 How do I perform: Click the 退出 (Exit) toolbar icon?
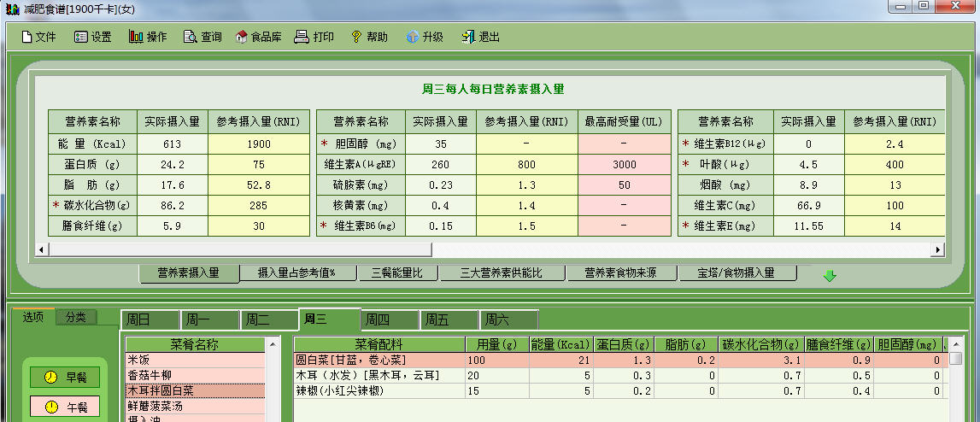coord(468,37)
